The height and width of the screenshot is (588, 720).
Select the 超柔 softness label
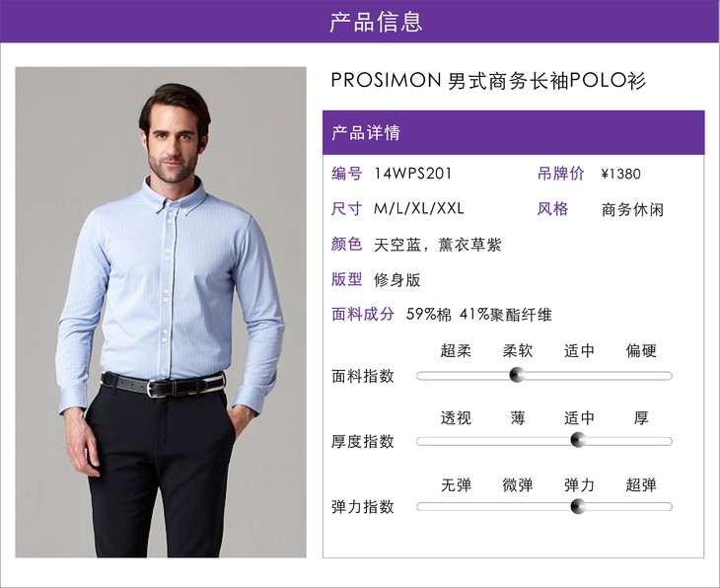click(x=456, y=350)
